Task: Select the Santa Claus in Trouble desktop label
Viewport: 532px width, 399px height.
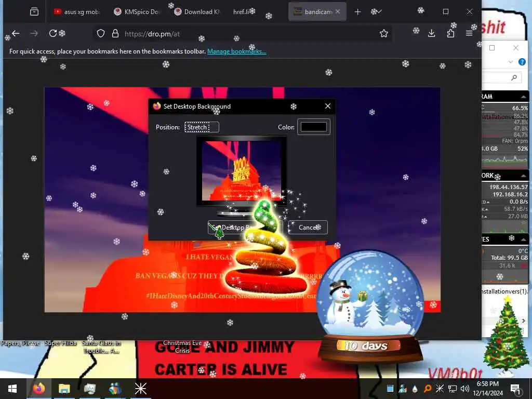Action: (101, 347)
